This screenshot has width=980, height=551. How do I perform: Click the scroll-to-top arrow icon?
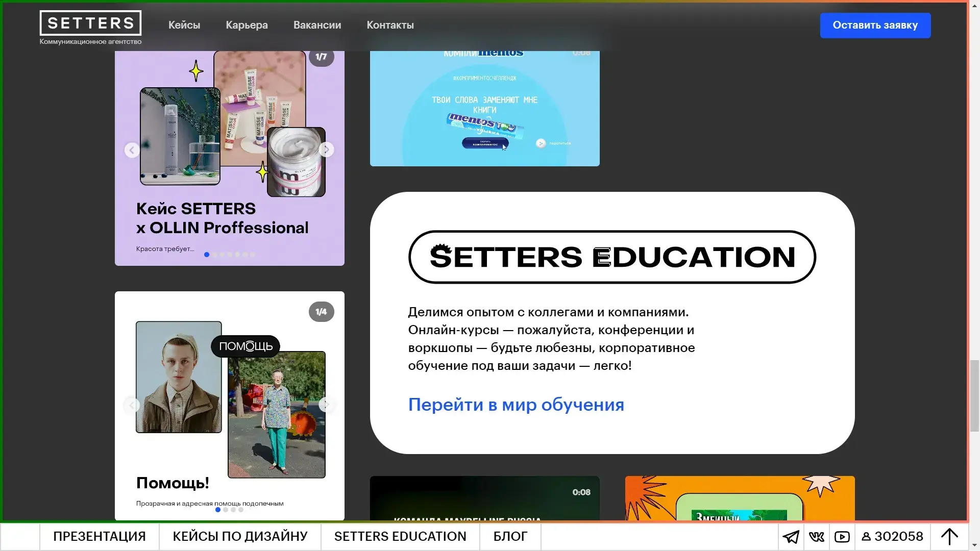(949, 537)
